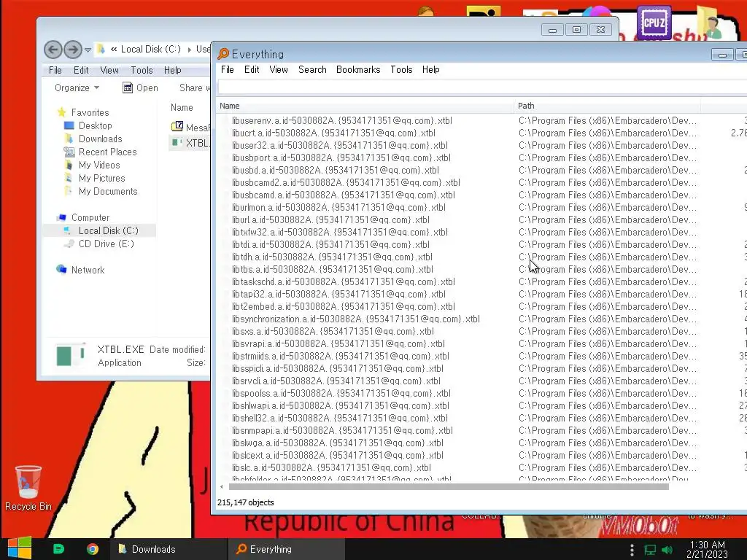The width and height of the screenshot is (747, 560).
Task: Click the Open button in Explorer toolbar
Action: click(140, 87)
